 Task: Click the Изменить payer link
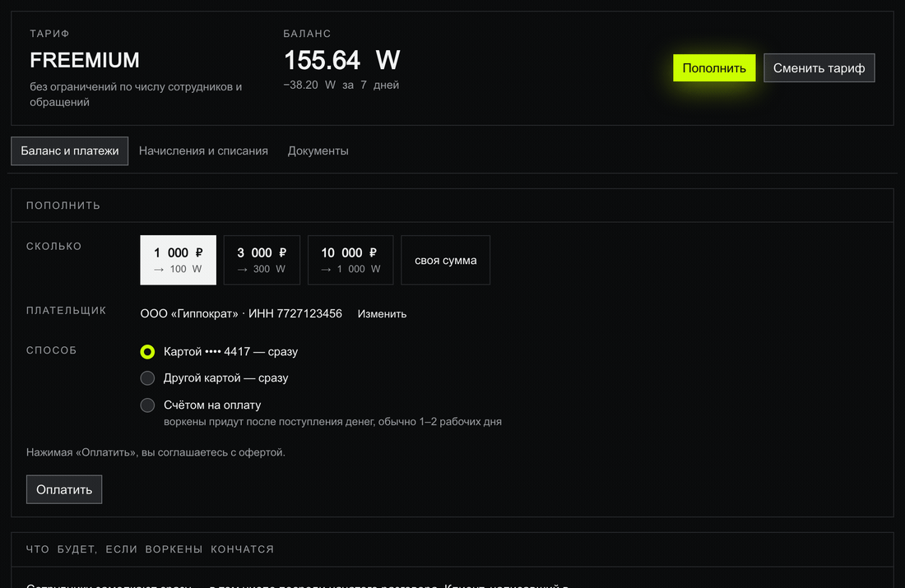pos(382,314)
